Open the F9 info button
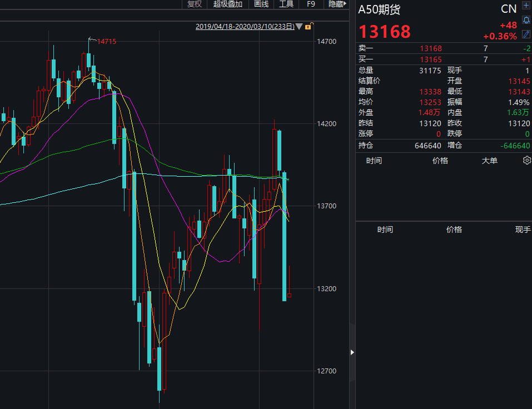 coord(311,4)
